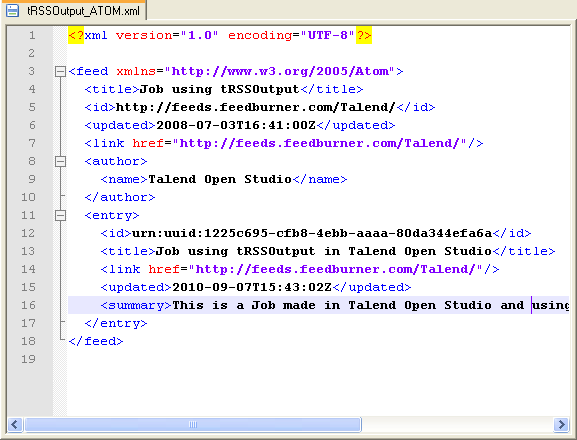The height and width of the screenshot is (440, 577).
Task: Click the updated value 2008-07-03T16:41:00Z
Action: (236, 125)
